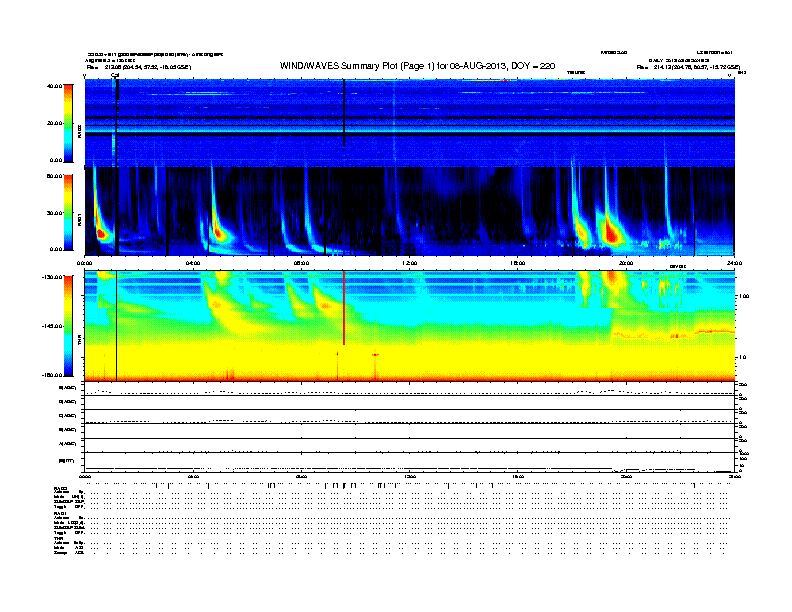Image resolution: width=792 pixels, height=612 pixels.
Task: Click the 20.00 label on RAD2 colorbar
Action: (x=54, y=123)
